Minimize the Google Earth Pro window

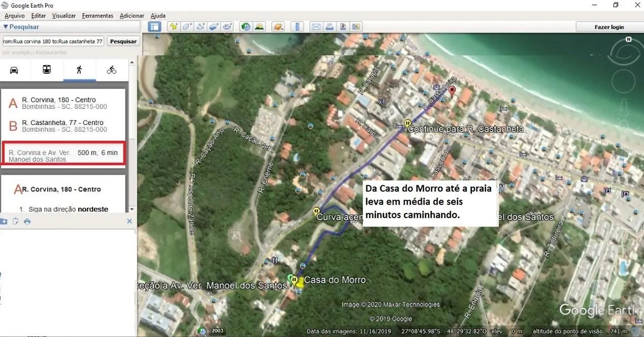tap(595, 5)
